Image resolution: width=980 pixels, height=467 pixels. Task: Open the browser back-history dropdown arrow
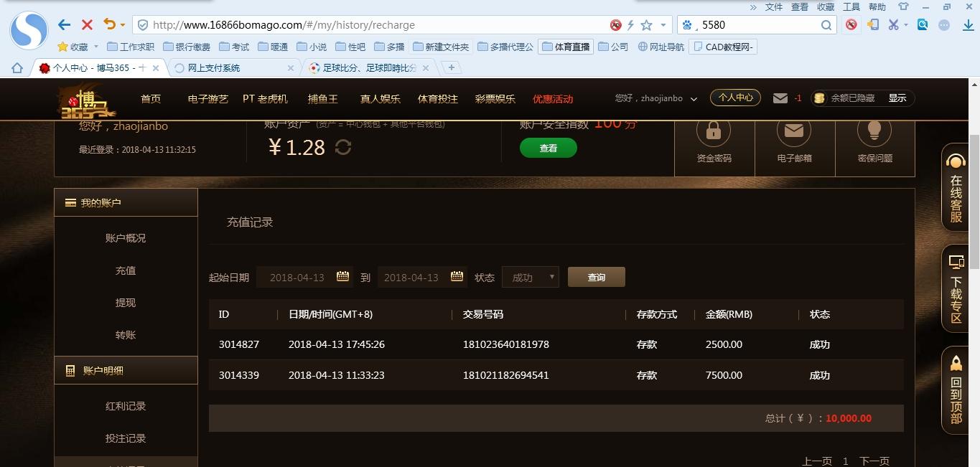[123, 25]
